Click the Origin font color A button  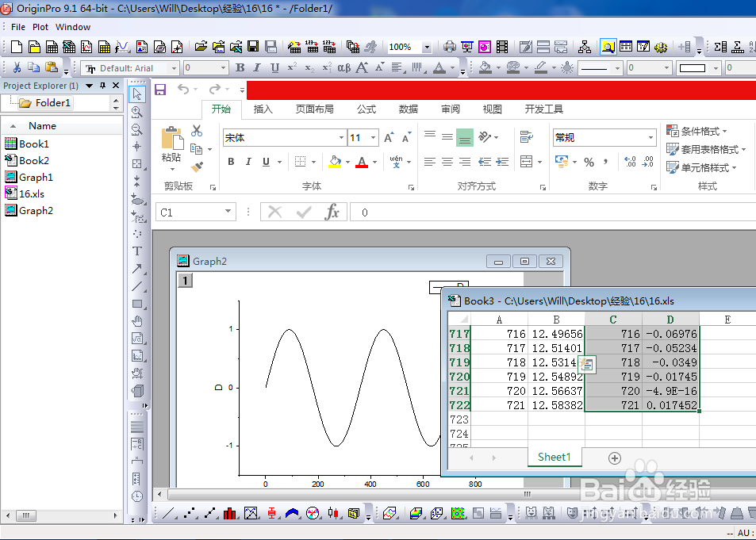[439, 68]
